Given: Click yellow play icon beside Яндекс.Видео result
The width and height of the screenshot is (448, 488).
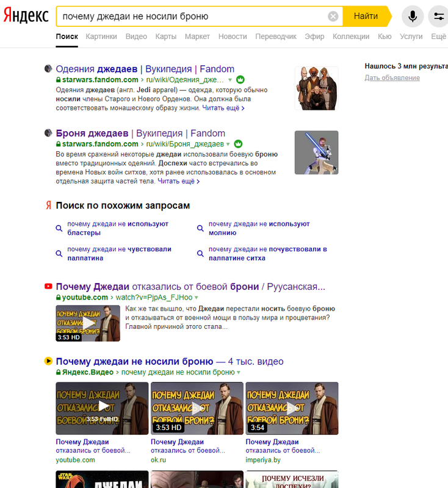Looking at the screenshot, I should pos(48,361).
